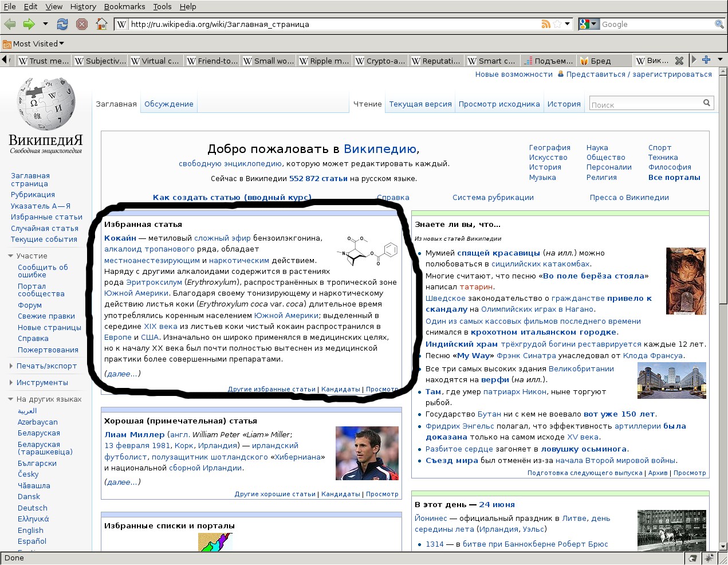Reload the page with the refresh icon
This screenshot has width=728, height=565.
pos(62,24)
